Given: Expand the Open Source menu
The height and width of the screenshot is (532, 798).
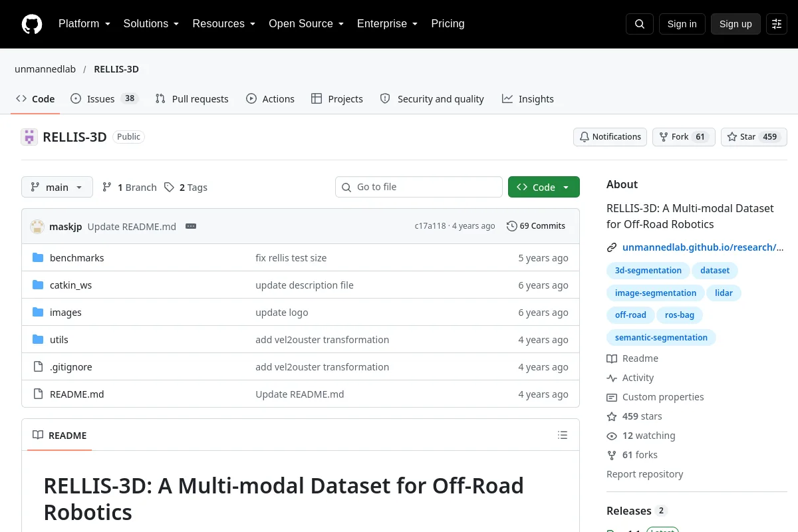Looking at the screenshot, I should (306, 24).
